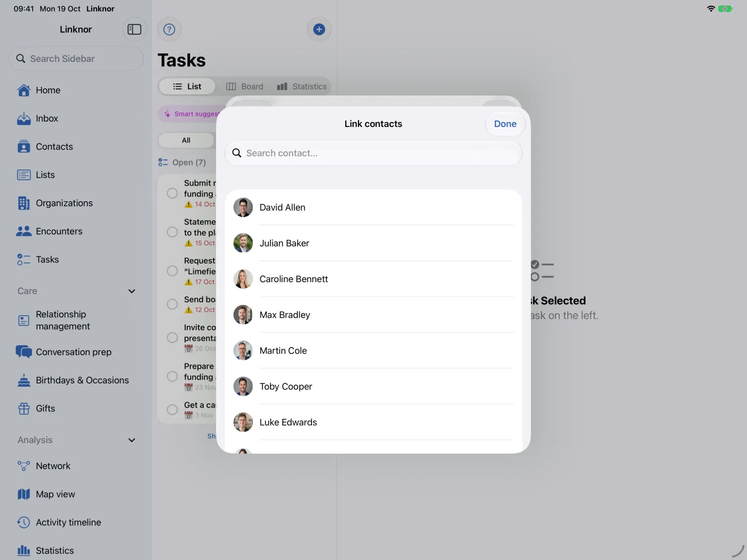Pick Luke Edwards in contact list
This screenshot has width=747, height=560.
pyautogui.click(x=373, y=422)
